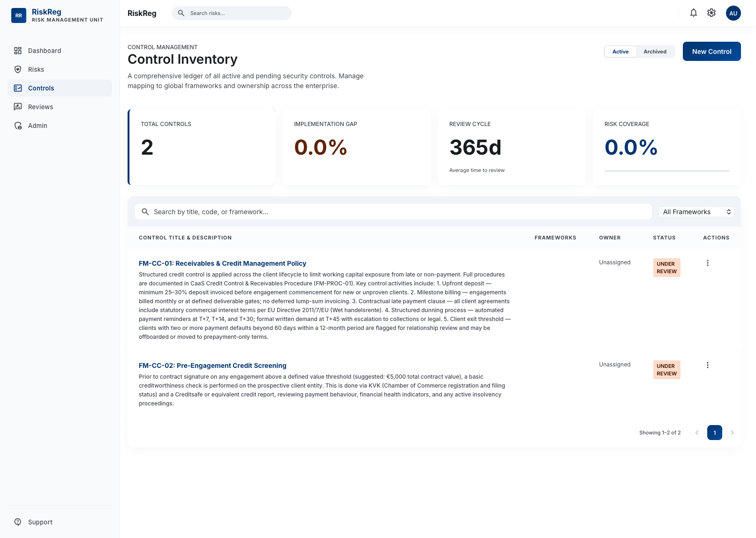Open notifications via the bell icon
This screenshot has height=538, width=756.
pyautogui.click(x=694, y=13)
